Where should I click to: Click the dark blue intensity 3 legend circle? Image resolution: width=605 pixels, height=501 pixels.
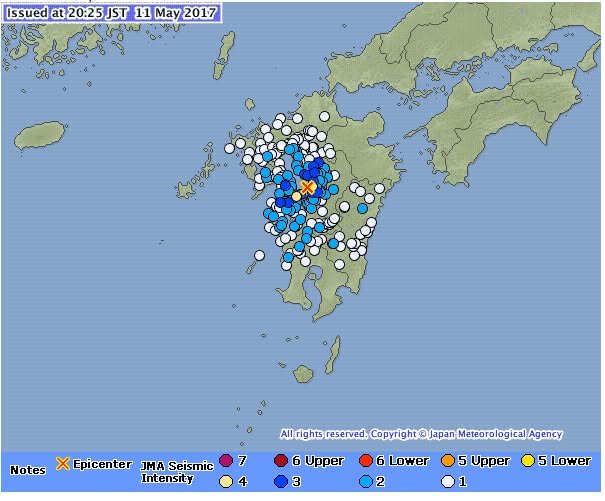282,482
